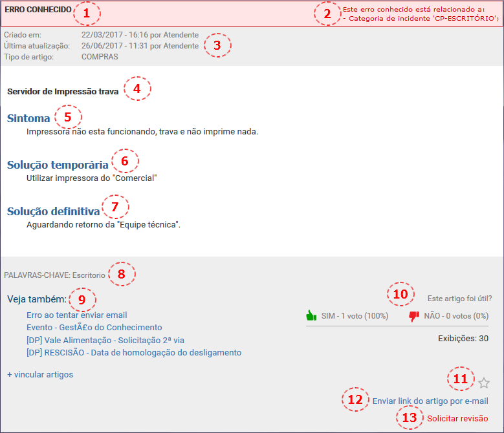
Task: Click the 'Veja também:' label
Action: click(37, 299)
